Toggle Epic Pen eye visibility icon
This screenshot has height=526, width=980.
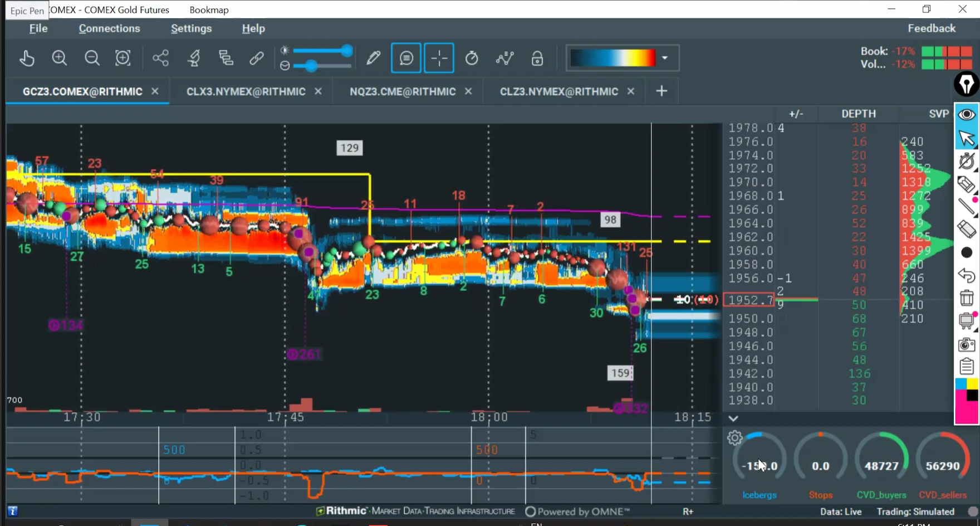tap(967, 114)
